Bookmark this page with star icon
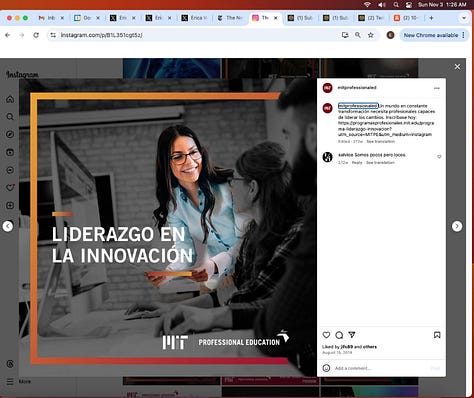The height and width of the screenshot is (398, 474). 371,35
